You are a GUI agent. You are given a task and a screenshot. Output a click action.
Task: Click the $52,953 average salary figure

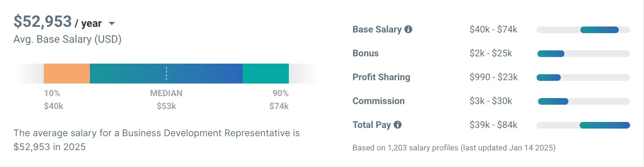[x=42, y=22]
